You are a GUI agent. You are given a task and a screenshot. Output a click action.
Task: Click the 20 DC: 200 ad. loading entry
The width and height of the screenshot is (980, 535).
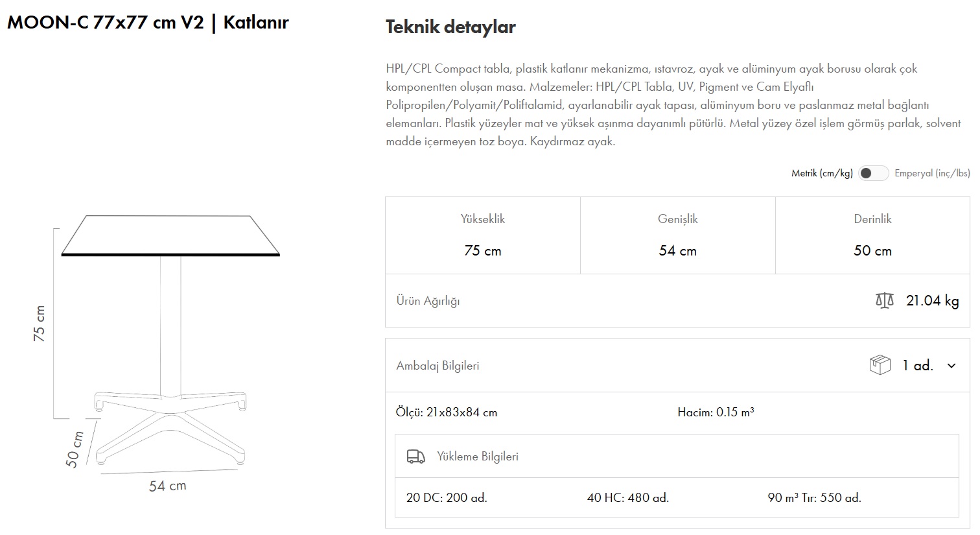point(447,498)
